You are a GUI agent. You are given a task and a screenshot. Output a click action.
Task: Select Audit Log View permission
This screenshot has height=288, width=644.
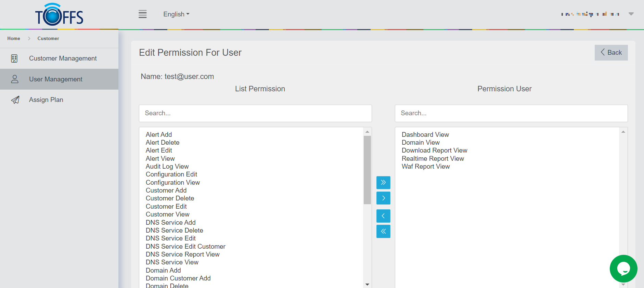coord(167,167)
